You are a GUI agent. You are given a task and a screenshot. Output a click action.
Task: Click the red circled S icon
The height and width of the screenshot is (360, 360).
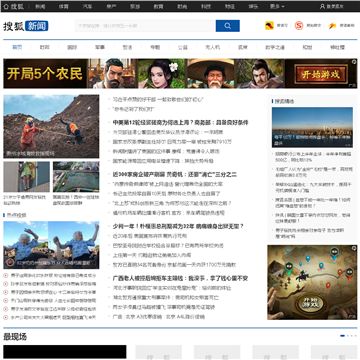coord(299,26)
